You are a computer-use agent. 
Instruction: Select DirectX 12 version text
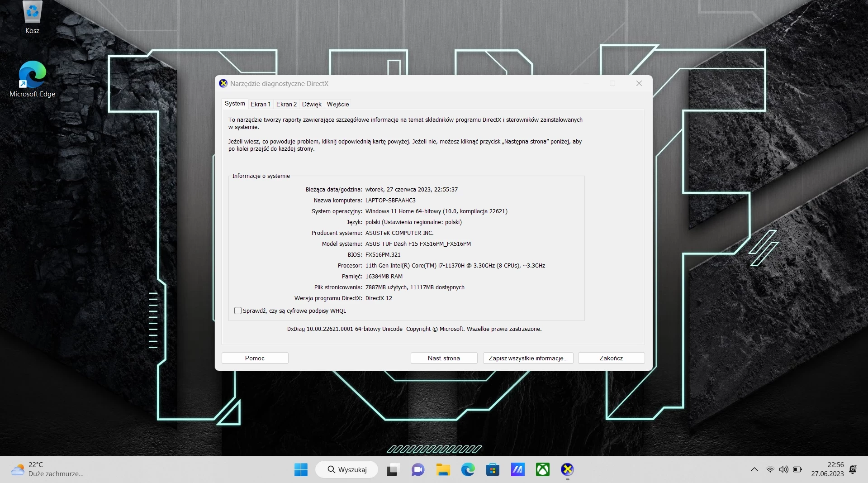pos(379,298)
